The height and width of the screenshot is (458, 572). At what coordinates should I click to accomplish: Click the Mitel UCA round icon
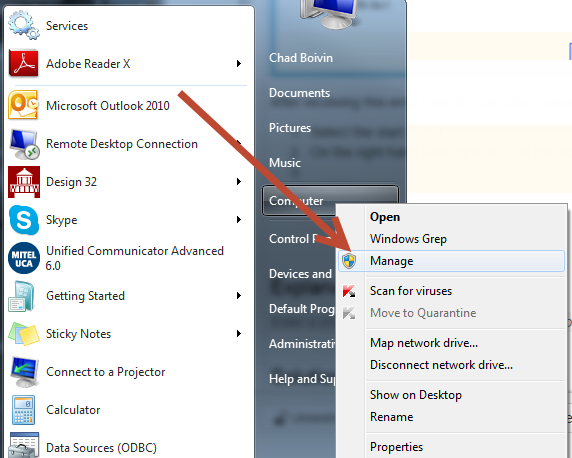(x=24, y=258)
